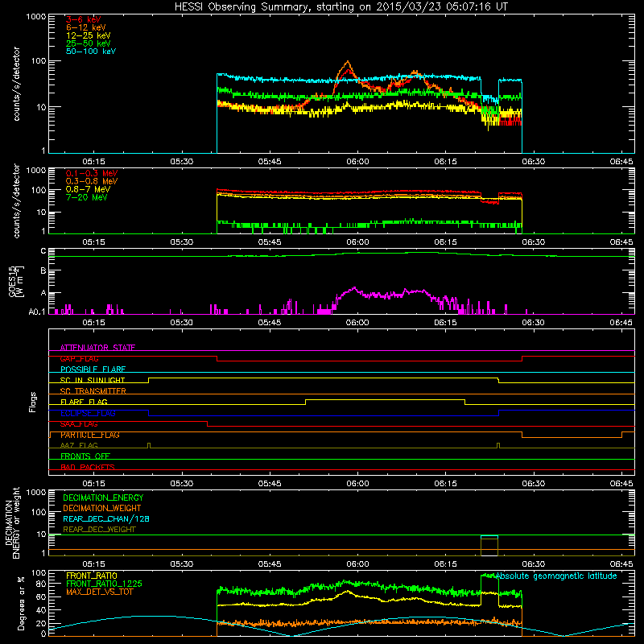
Task: Click the 6-12 keV legend label
Action: [86, 27]
